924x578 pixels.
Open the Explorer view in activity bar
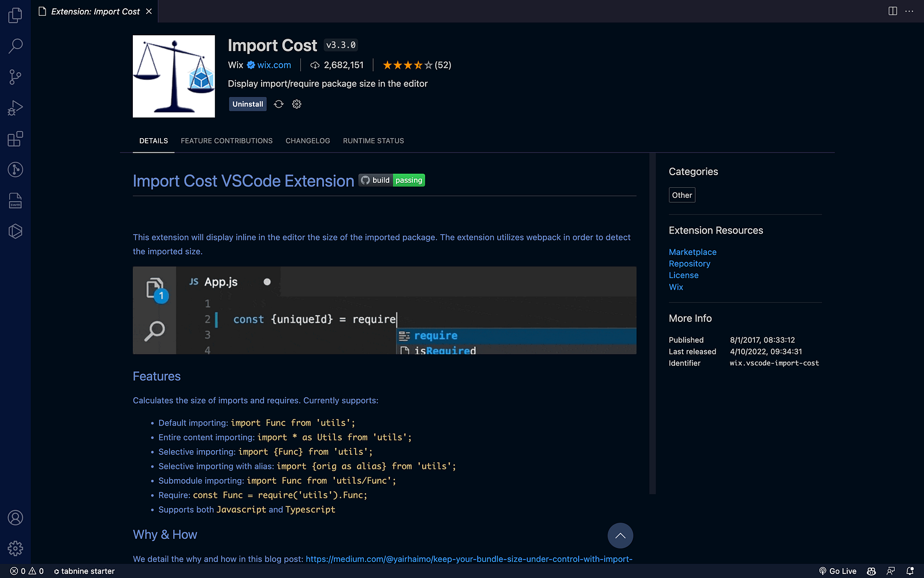coord(16,15)
